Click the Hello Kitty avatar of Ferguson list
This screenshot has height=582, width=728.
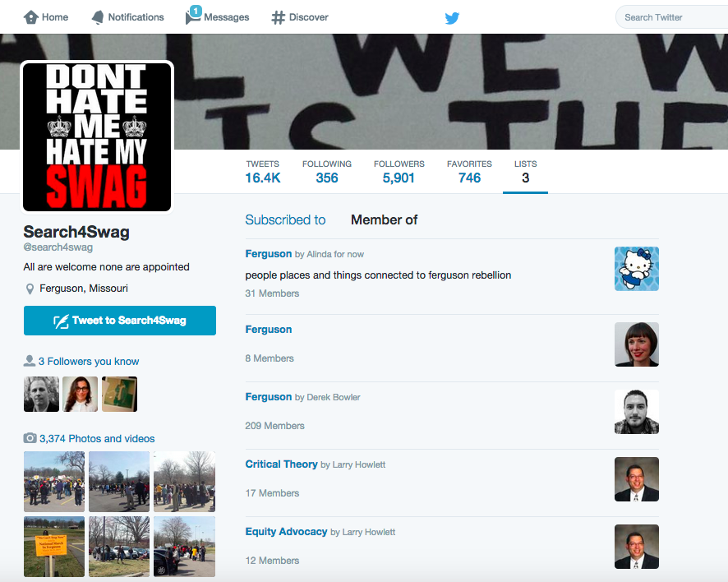click(637, 269)
